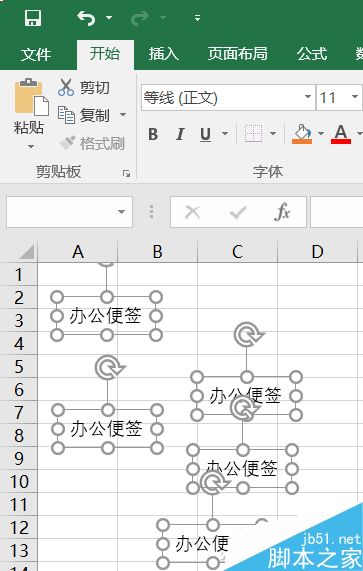This screenshot has height=571, width=363.
Task: Click the Cut scissors icon
Action: click(66, 87)
